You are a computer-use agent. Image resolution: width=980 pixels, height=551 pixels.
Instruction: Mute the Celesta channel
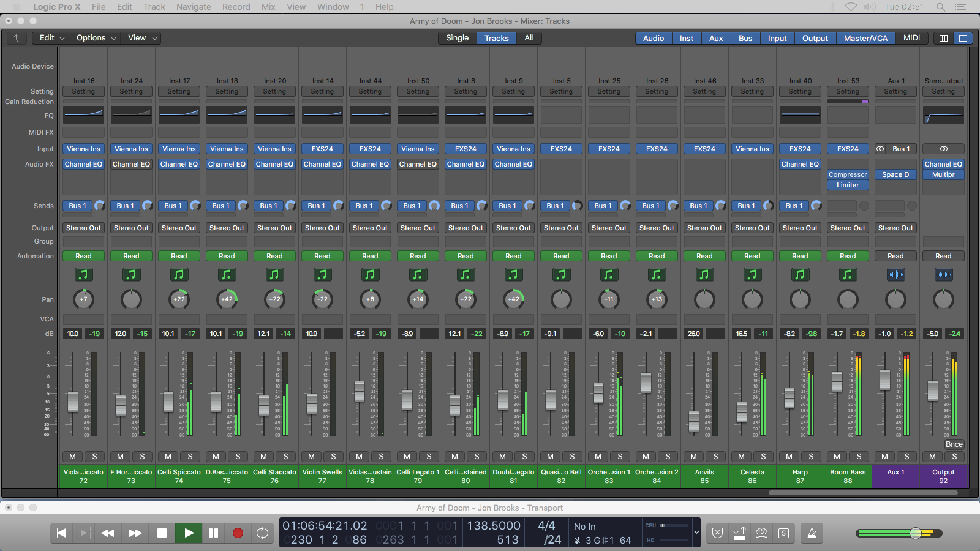pyautogui.click(x=741, y=456)
